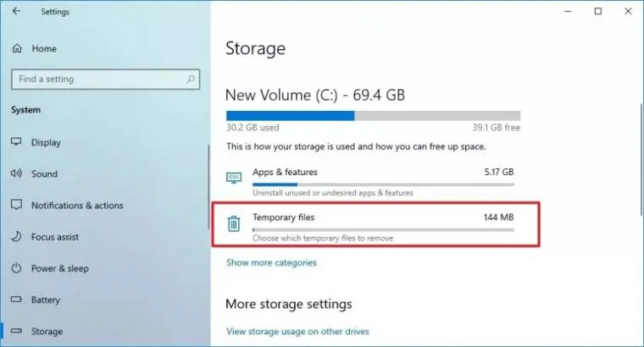Select Sound in the sidebar

[x=44, y=173]
